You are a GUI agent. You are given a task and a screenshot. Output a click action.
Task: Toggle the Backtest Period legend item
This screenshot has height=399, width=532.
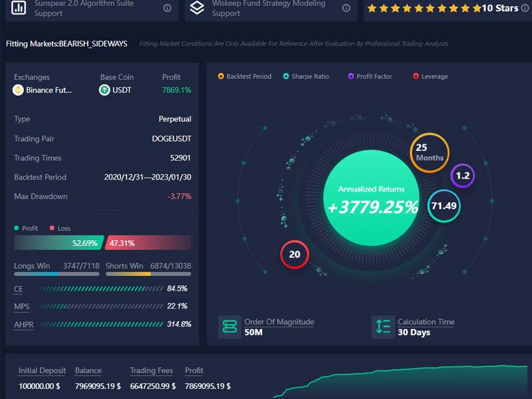click(245, 76)
